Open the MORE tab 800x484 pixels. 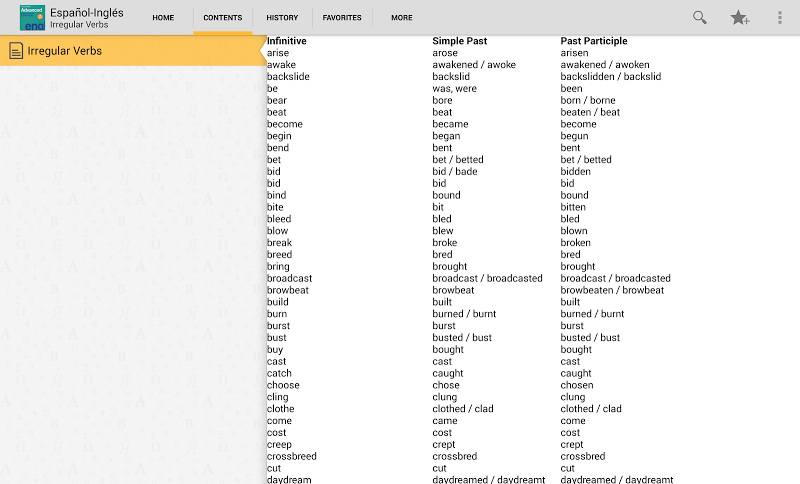[402, 17]
